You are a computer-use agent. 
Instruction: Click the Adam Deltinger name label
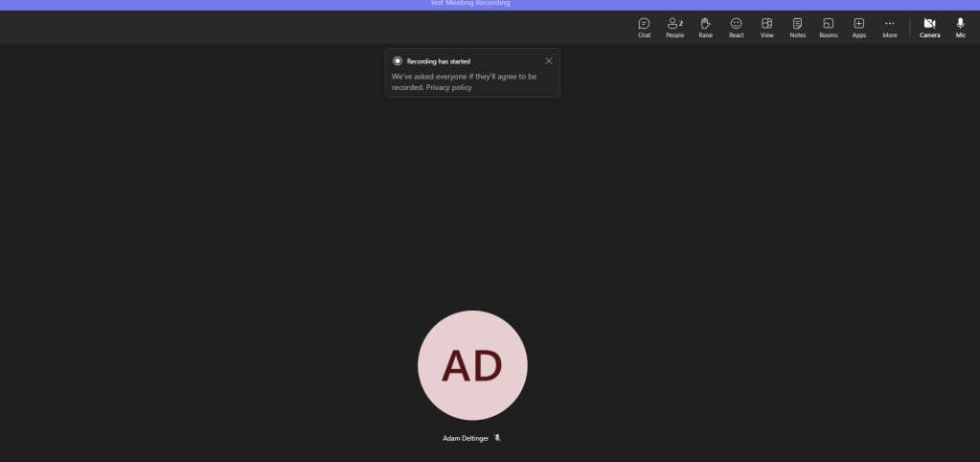click(465, 438)
